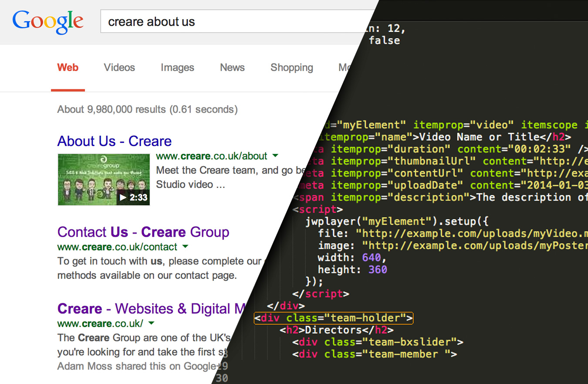Screen dimensions: 588x384
Task: Open 'Contact Us - Creare Group' result
Action: pos(143,232)
